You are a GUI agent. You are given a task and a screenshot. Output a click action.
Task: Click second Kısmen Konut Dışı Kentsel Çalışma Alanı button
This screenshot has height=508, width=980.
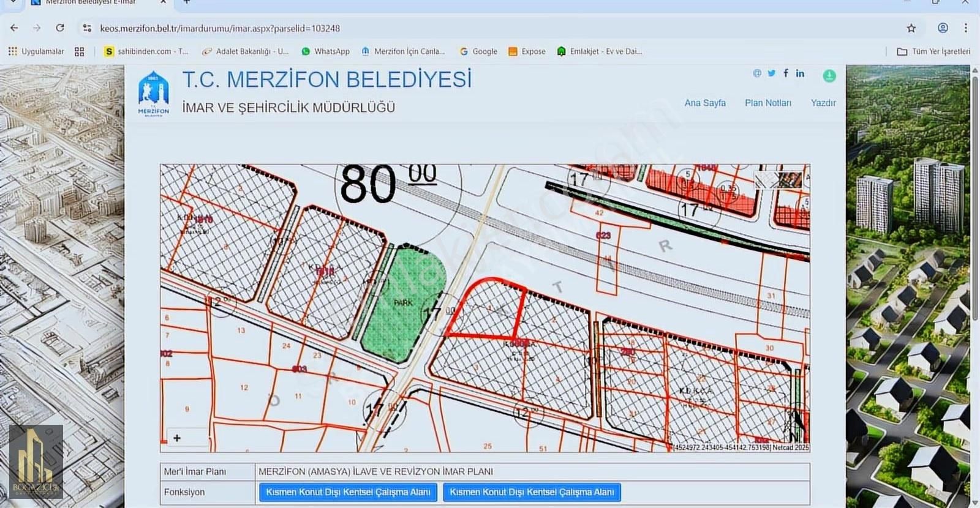tap(532, 492)
